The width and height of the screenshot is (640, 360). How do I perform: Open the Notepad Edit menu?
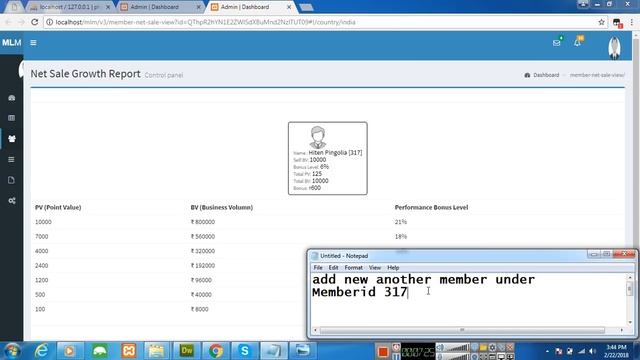[333, 268]
